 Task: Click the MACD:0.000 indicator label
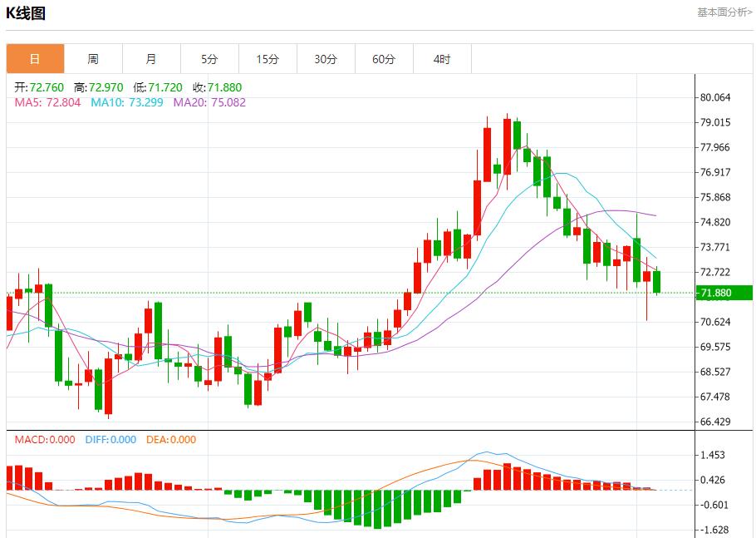point(45,440)
